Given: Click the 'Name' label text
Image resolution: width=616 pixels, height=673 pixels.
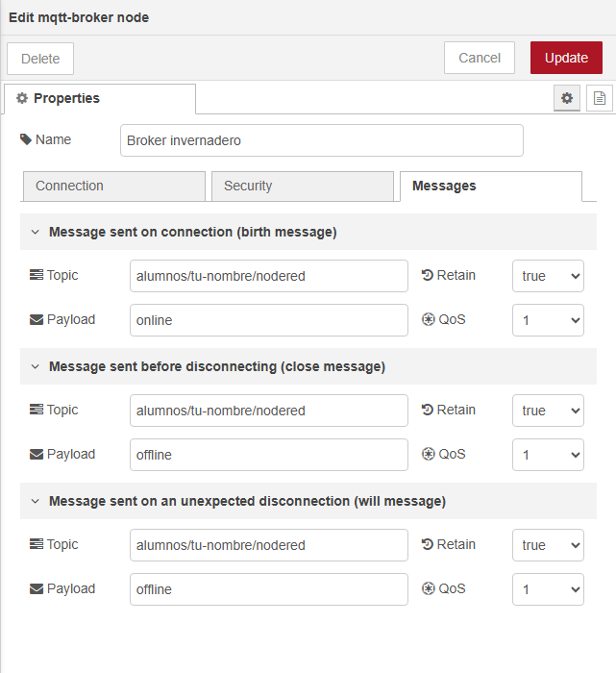Looking at the screenshot, I should click(x=53, y=139).
